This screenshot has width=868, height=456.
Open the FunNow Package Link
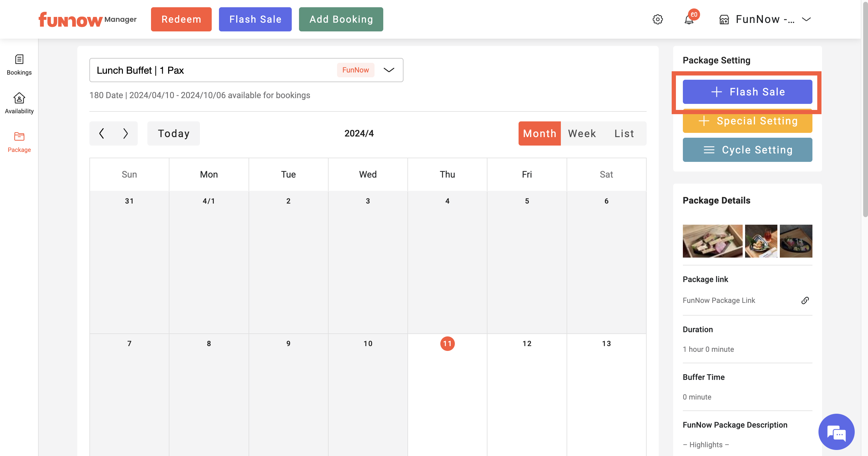pos(719,300)
